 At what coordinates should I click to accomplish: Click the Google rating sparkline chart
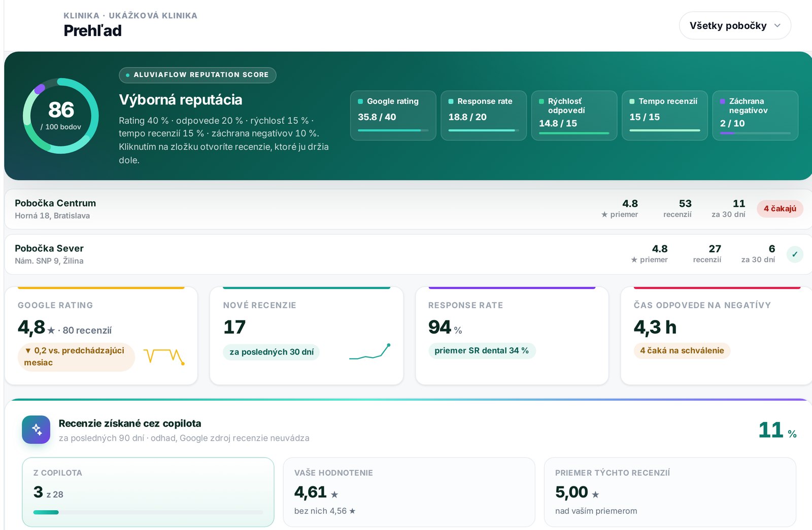click(164, 357)
